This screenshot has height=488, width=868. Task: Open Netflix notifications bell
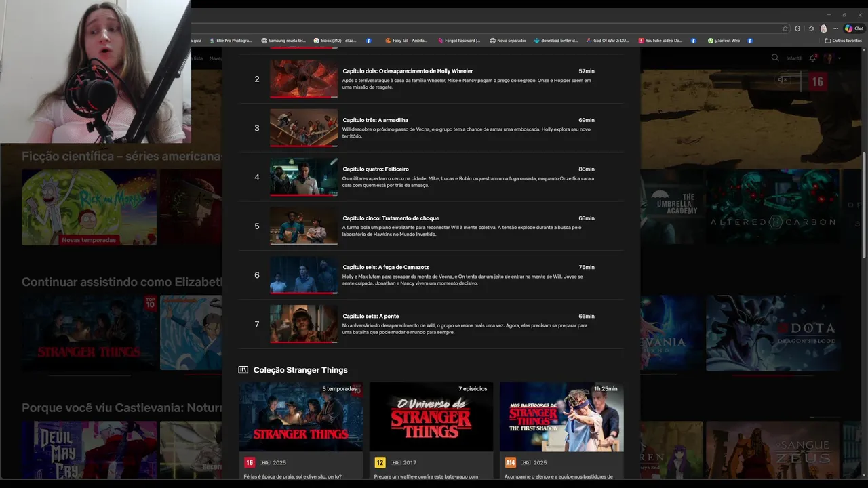[x=812, y=58]
